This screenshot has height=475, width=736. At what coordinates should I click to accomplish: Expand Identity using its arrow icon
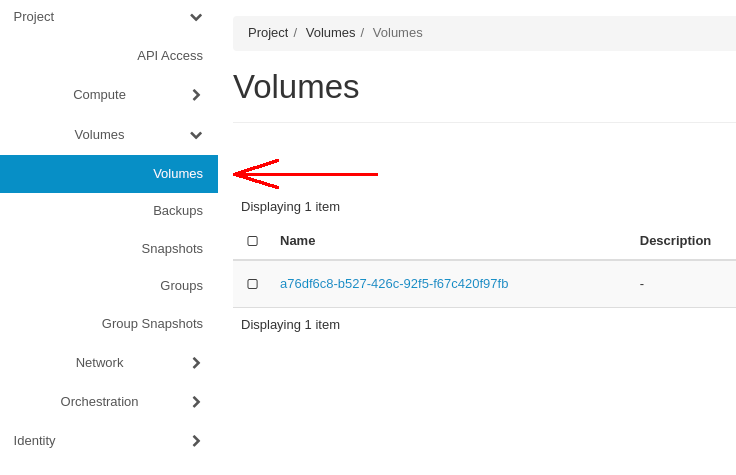pyautogui.click(x=196, y=441)
